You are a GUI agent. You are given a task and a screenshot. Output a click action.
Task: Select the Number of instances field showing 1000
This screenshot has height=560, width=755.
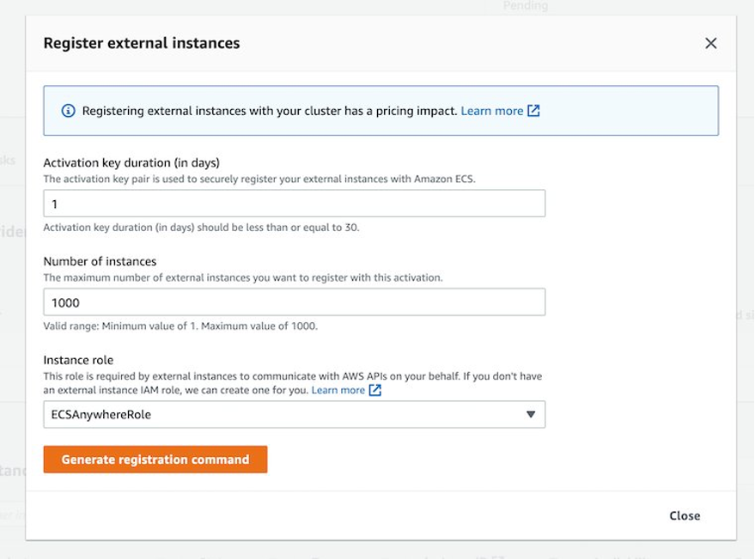point(294,301)
